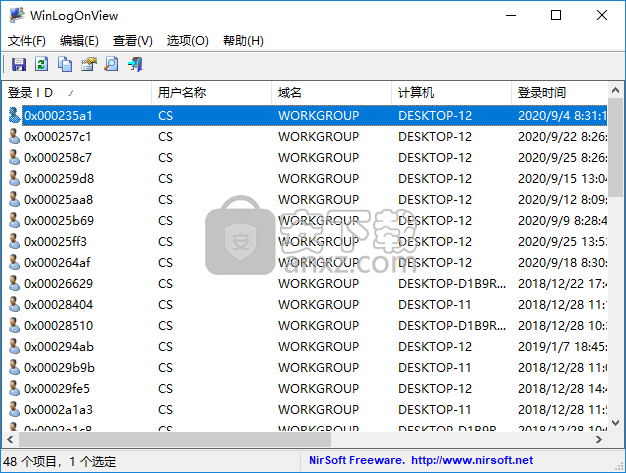Screen dimensions: 626x473
Task: Select logon ID 0x00026629
Action: 58,283
